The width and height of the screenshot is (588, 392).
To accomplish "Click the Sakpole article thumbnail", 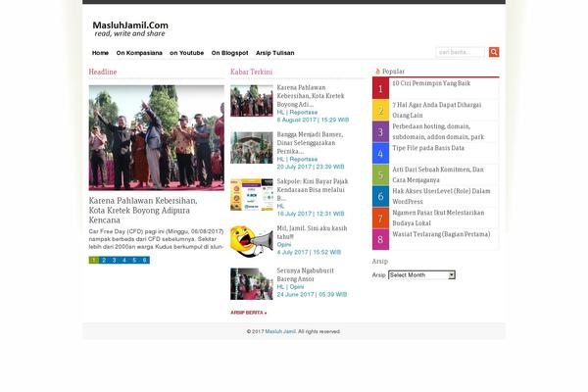I will [252, 195].
